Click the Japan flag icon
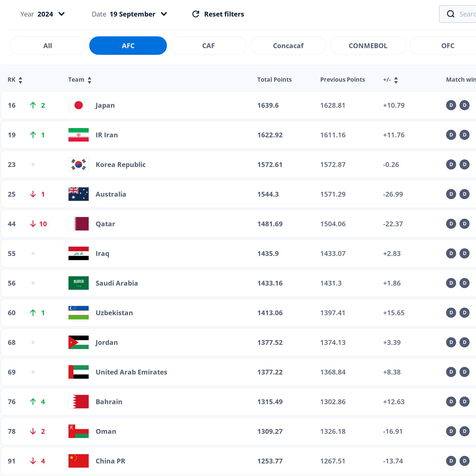Screen dimensions: 476x476 [78, 105]
